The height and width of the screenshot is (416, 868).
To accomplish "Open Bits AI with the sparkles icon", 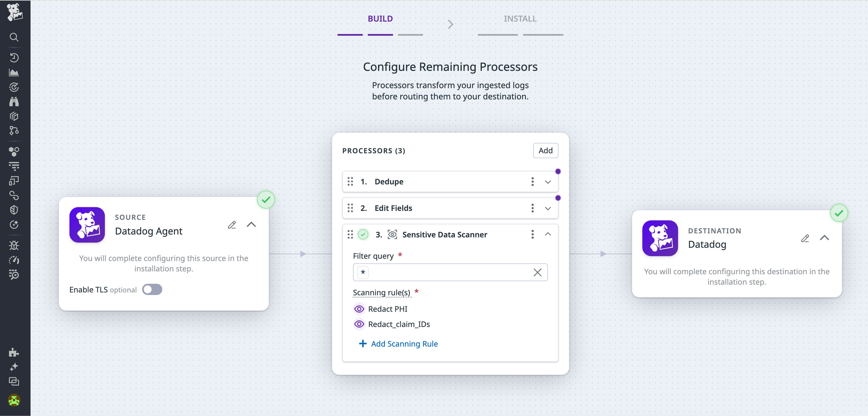I will [14, 367].
